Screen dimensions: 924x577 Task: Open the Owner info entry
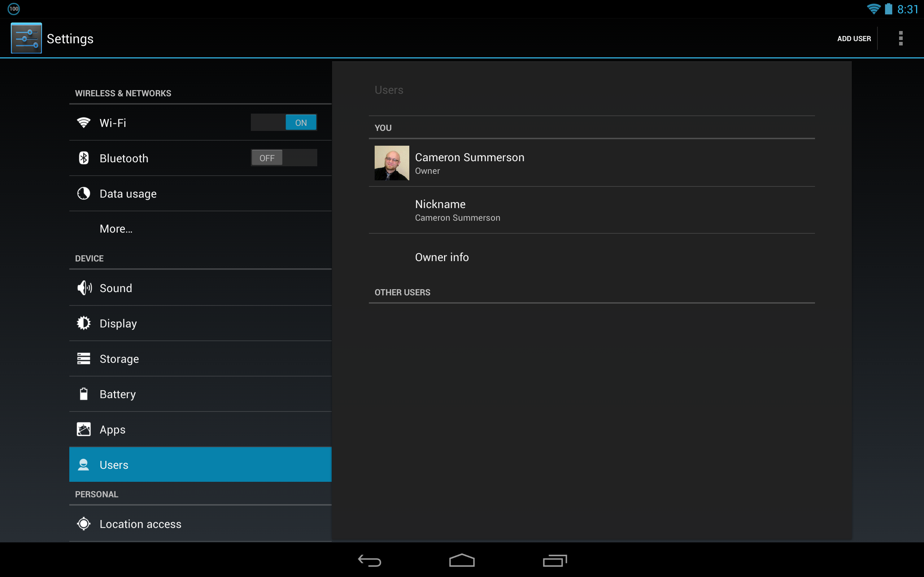tap(442, 257)
